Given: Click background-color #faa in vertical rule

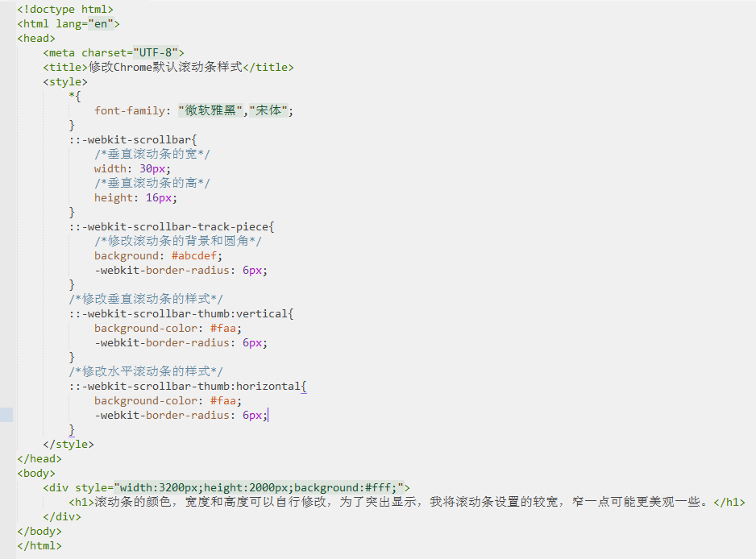Looking at the screenshot, I should (x=168, y=328).
